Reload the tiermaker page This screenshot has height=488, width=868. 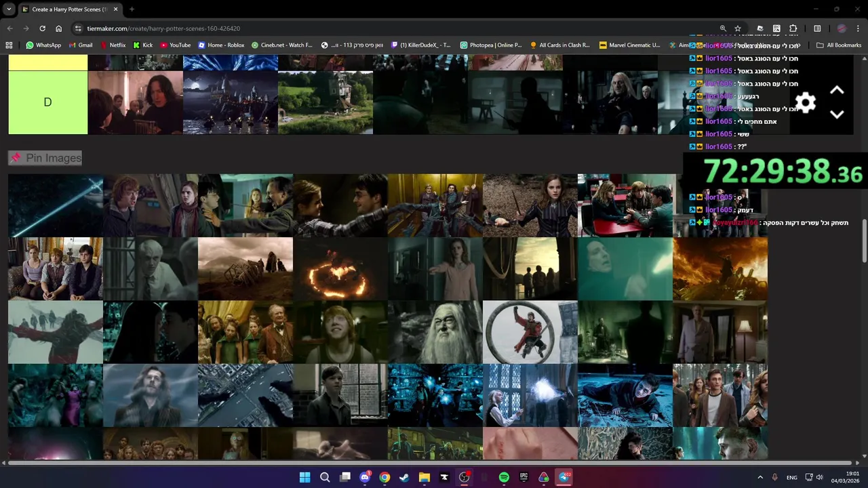[x=42, y=28]
